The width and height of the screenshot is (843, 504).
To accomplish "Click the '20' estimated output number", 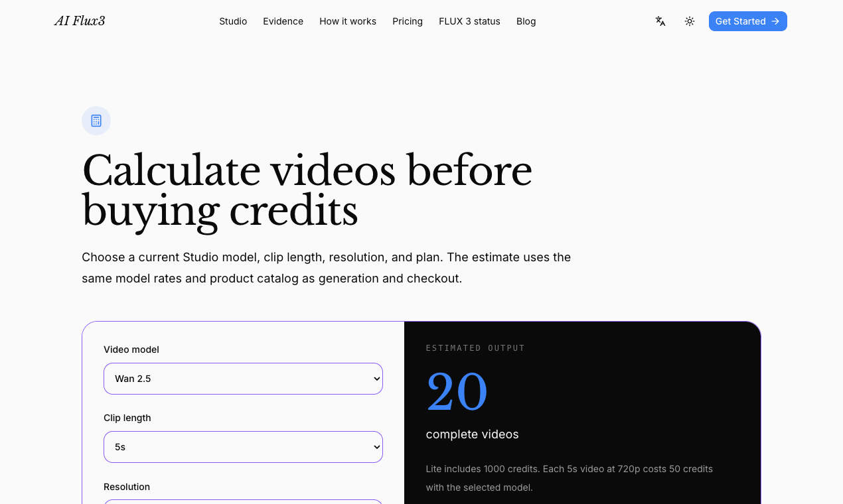I will 457,392.
